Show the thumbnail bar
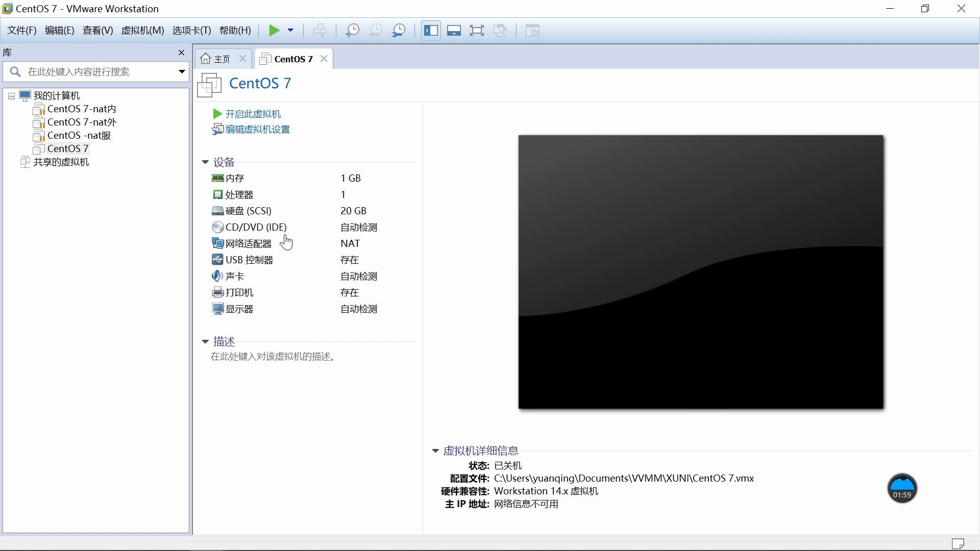Viewport: 980px width, 551px height. pos(454,30)
